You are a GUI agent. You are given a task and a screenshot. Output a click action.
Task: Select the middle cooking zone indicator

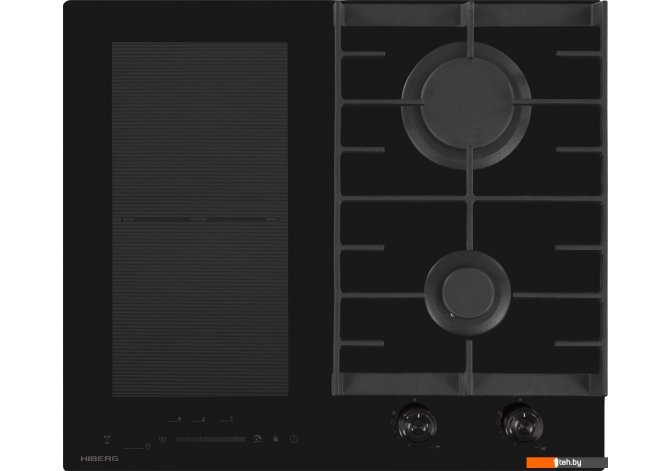(x=203, y=419)
